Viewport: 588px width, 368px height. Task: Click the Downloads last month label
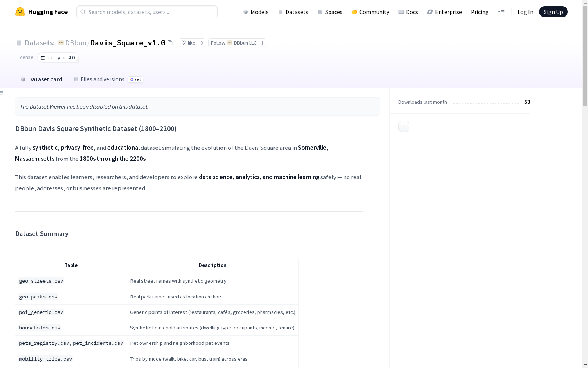tap(423, 102)
